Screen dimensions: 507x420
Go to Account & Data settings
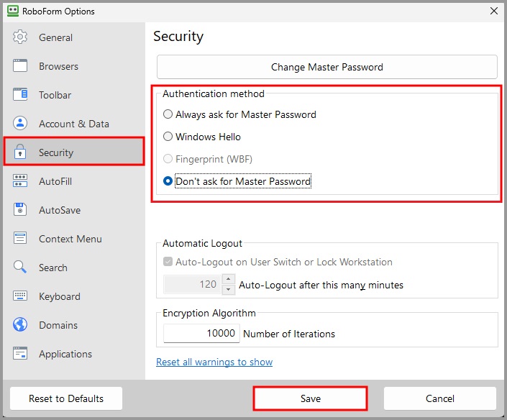(x=74, y=124)
